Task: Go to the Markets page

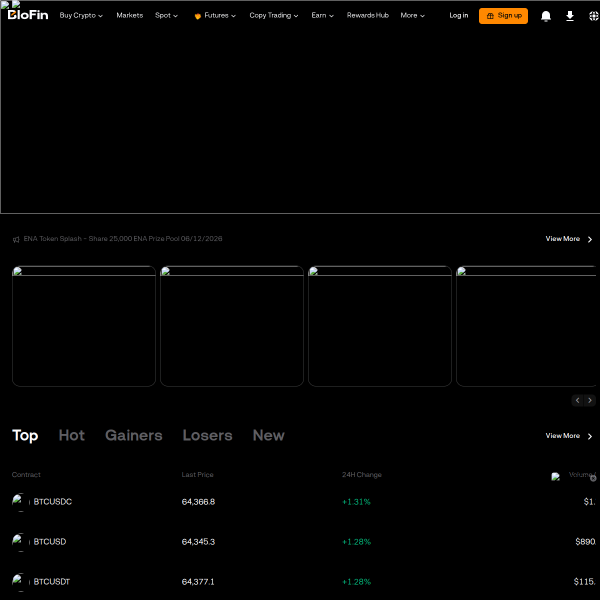Action: coord(130,15)
